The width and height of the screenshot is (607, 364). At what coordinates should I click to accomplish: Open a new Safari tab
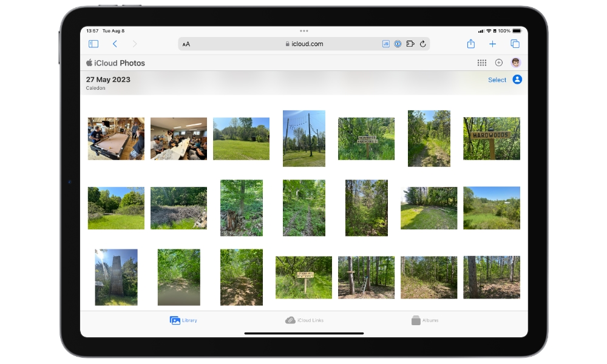coord(492,44)
